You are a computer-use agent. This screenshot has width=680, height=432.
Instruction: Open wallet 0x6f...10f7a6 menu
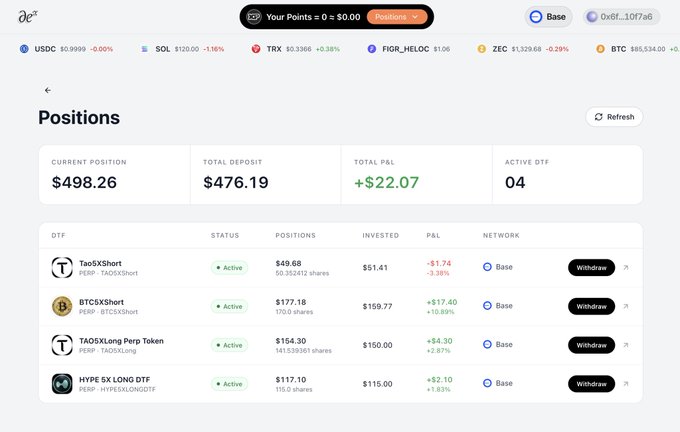pyautogui.click(x=621, y=17)
